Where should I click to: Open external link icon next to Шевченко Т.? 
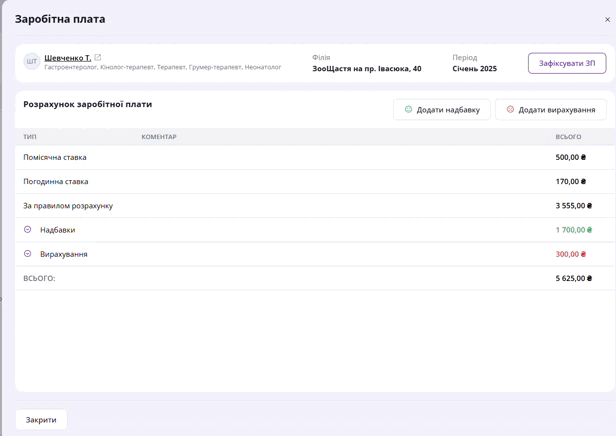point(97,57)
